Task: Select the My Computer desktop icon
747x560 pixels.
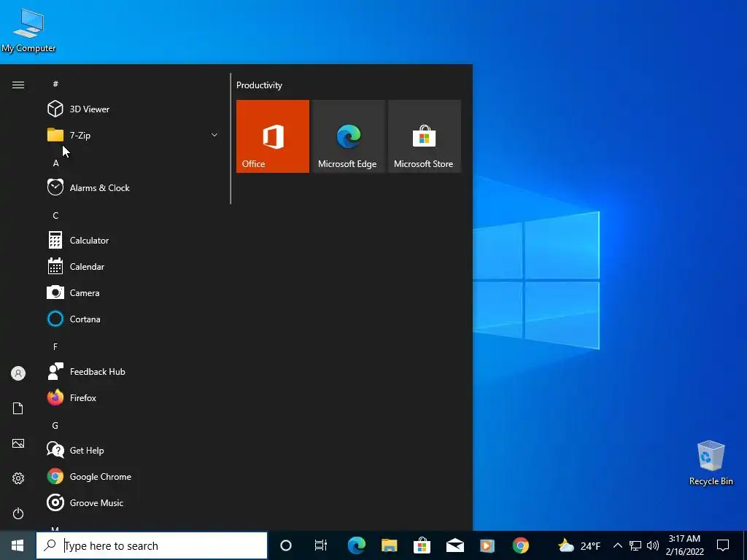Action: pos(28,31)
